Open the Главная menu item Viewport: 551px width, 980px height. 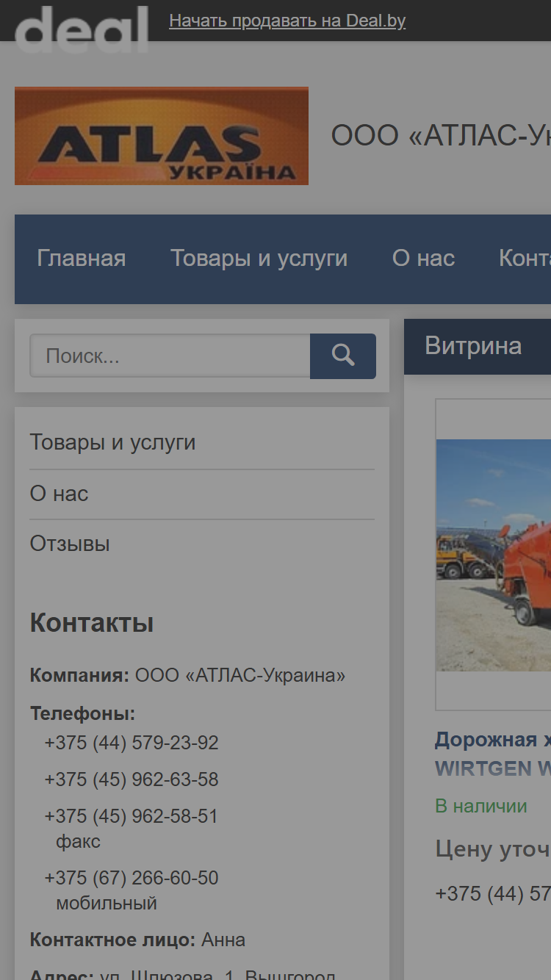click(x=82, y=258)
